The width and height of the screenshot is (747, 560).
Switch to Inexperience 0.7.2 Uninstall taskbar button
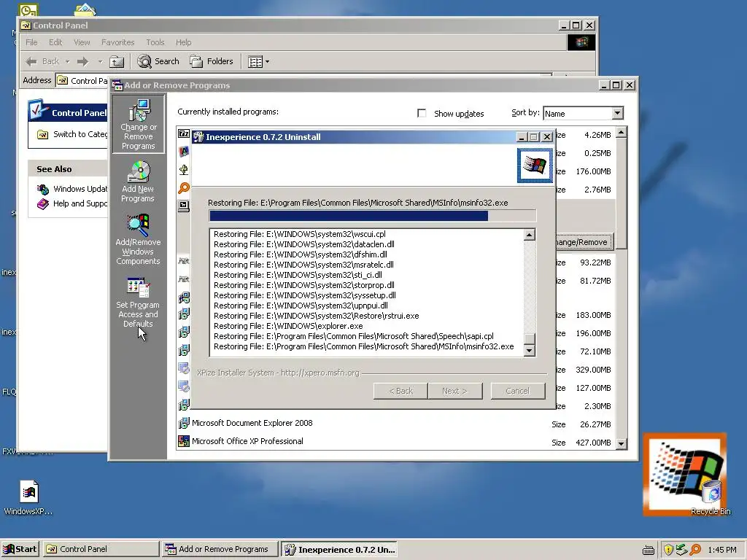coord(338,550)
